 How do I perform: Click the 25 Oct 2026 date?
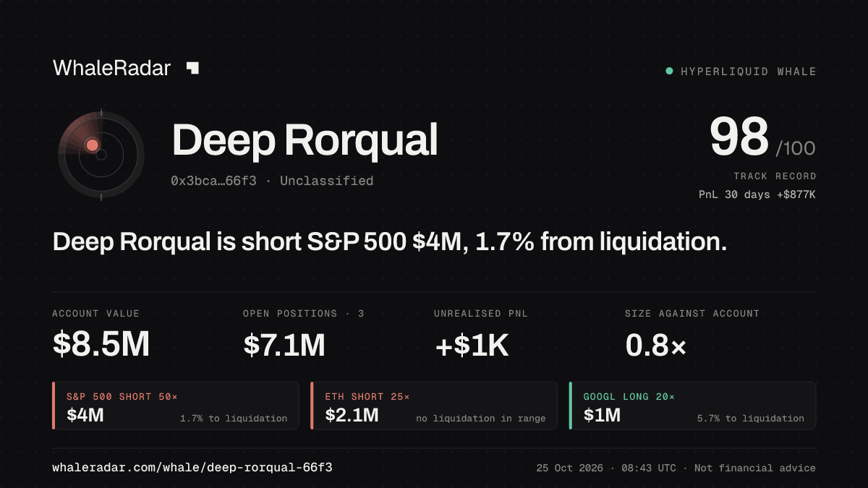pyautogui.click(x=569, y=468)
